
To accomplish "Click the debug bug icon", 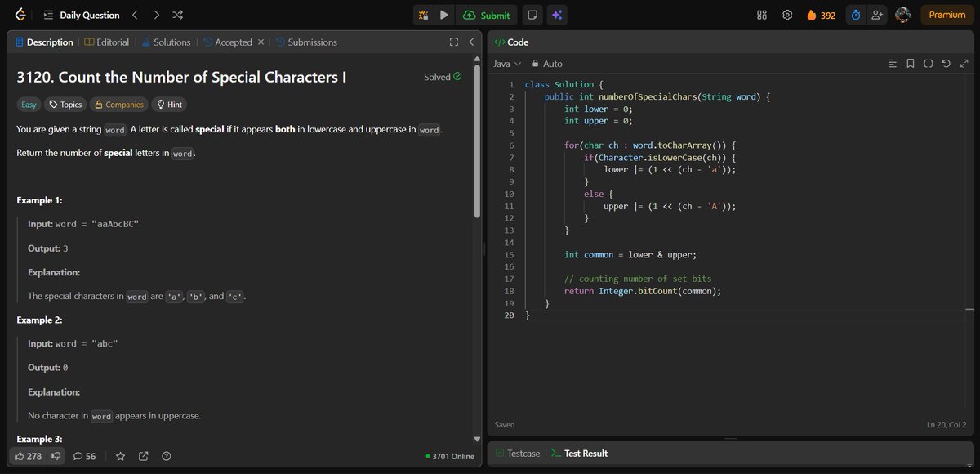I will point(423,15).
